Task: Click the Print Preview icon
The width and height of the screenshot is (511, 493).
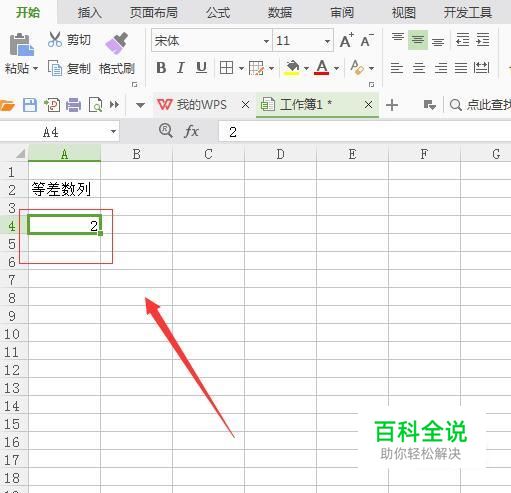Action: pyautogui.click(x=95, y=105)
